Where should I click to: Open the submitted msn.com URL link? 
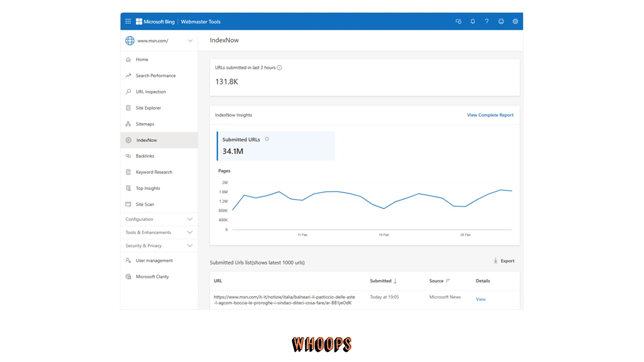tap(284, 300)
